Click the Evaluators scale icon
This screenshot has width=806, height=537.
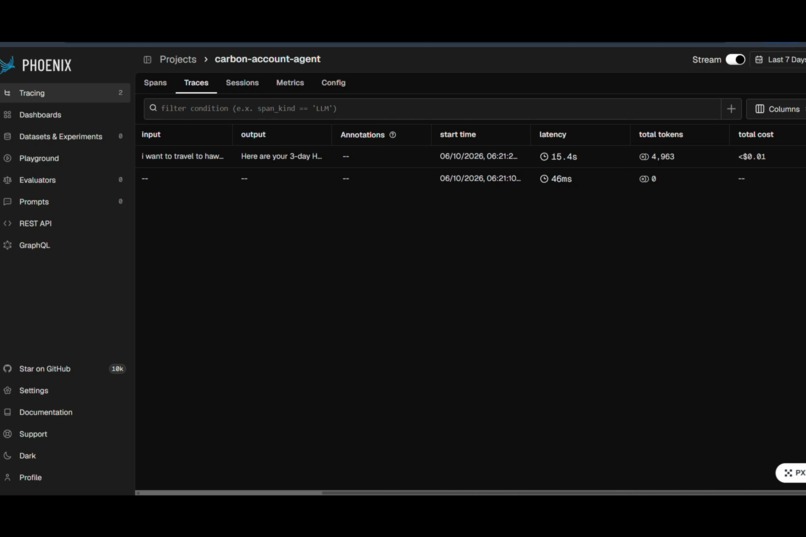7,180
